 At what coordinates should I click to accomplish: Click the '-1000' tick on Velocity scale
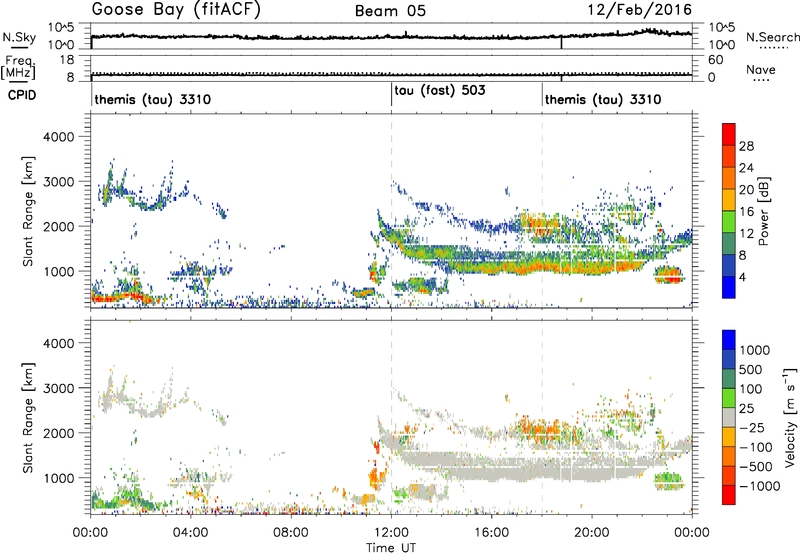point(759,486)
